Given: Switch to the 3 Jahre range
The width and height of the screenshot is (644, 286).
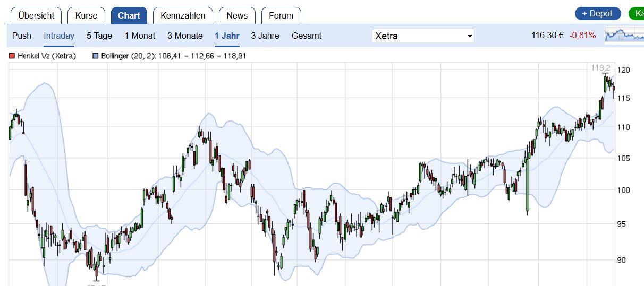Looking at the screenshot, I should point(265,36).
